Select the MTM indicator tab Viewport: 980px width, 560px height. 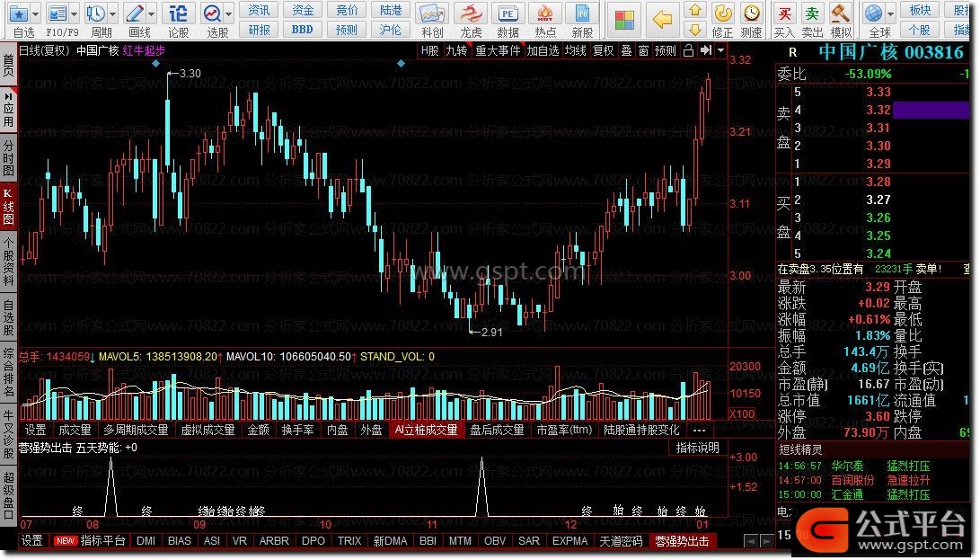(460, 540)
